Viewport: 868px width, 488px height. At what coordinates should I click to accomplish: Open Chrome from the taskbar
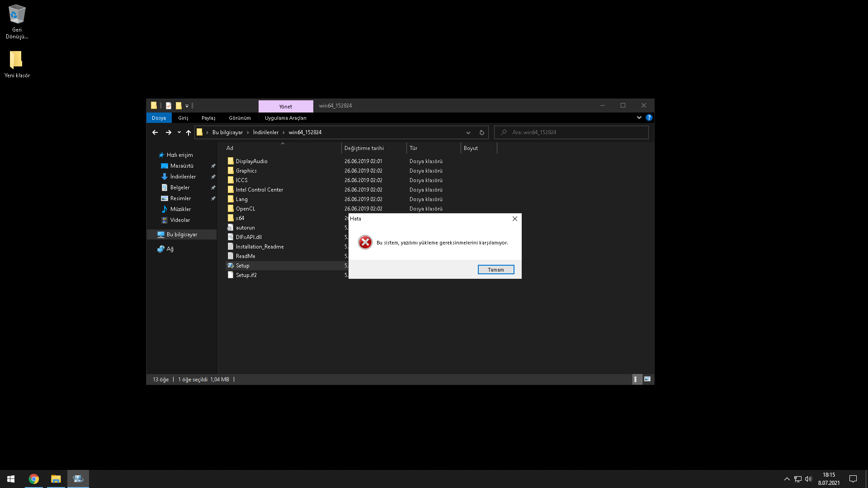(x=34, y=479)
